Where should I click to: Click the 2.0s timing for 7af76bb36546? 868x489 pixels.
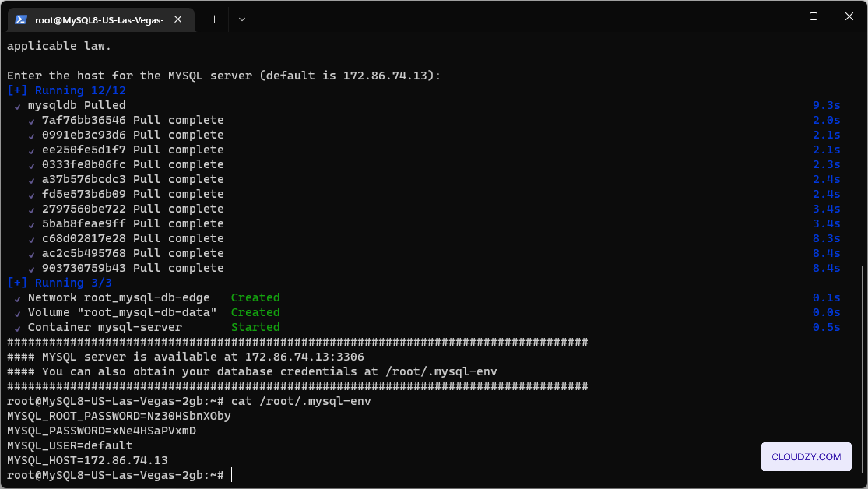click(826, 120)
